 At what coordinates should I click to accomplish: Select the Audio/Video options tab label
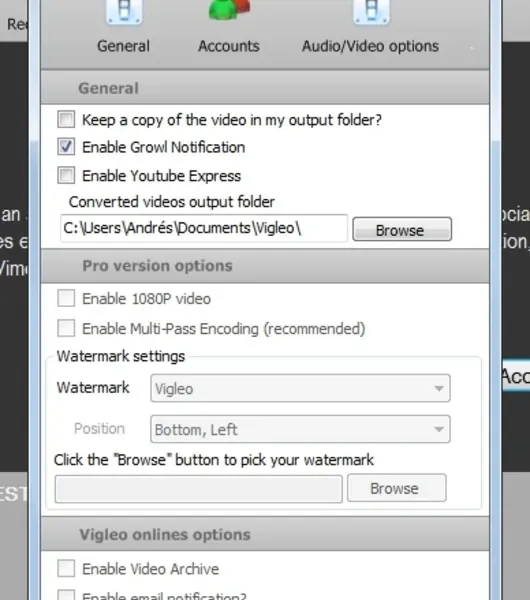click(370, 46)
